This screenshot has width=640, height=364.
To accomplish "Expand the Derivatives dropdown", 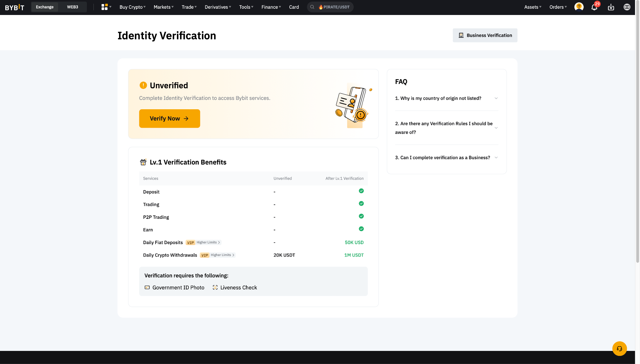I will coord(218,7).
